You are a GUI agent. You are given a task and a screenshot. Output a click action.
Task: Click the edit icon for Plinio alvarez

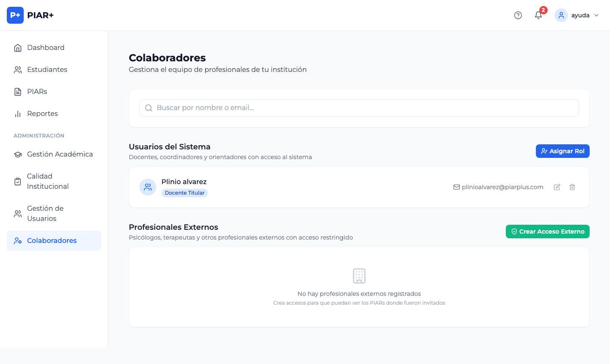557,187
